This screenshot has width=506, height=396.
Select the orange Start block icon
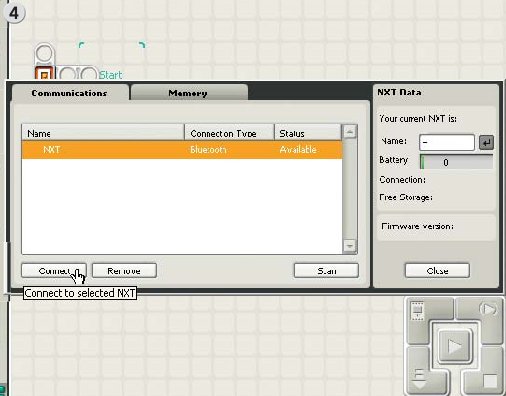coord(44,73)
